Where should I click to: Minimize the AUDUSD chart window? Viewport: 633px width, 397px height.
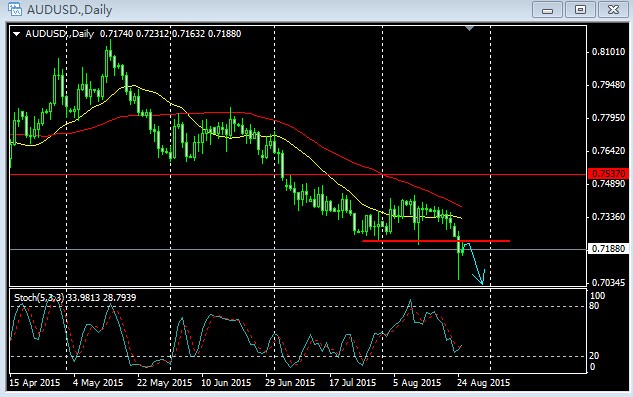(547, 10)
